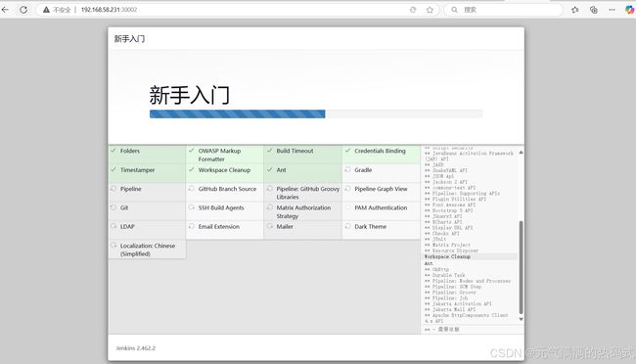Click the "Folders" plugin name
The image size is (636, 364).
point(130,151)
